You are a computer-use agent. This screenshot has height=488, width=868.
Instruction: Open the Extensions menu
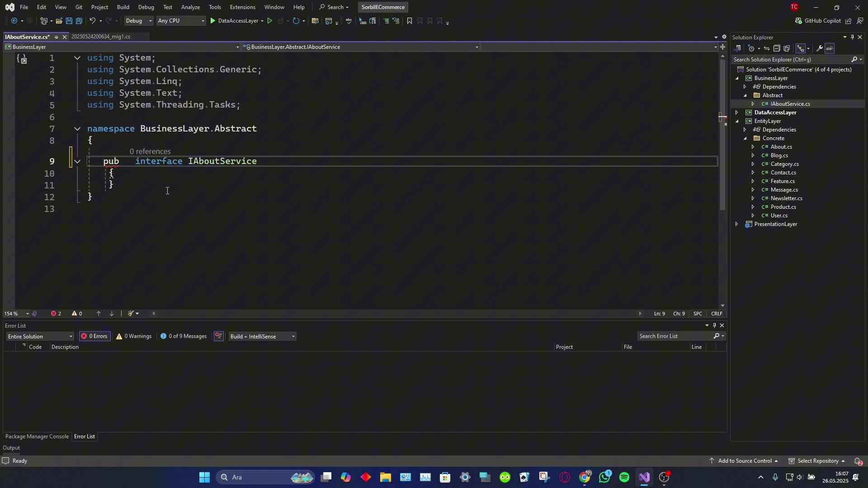click(x=242, y=7)
